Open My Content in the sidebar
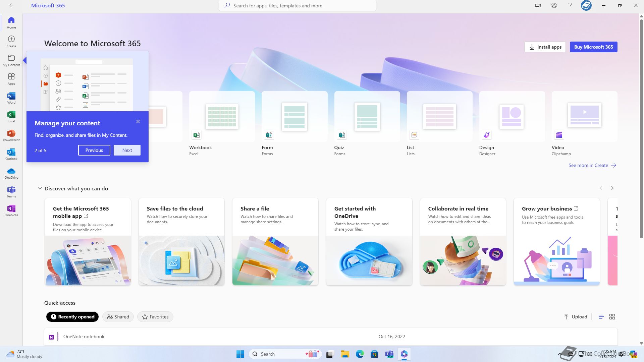The height and width of the screenshot is (362, 644). pos(11,60)
